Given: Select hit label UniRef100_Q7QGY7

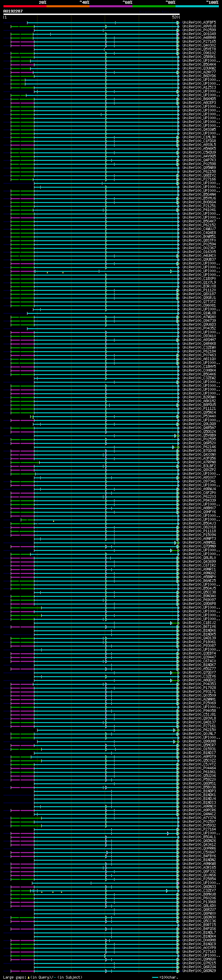Looking at the screenshot, I should (199, 673).
